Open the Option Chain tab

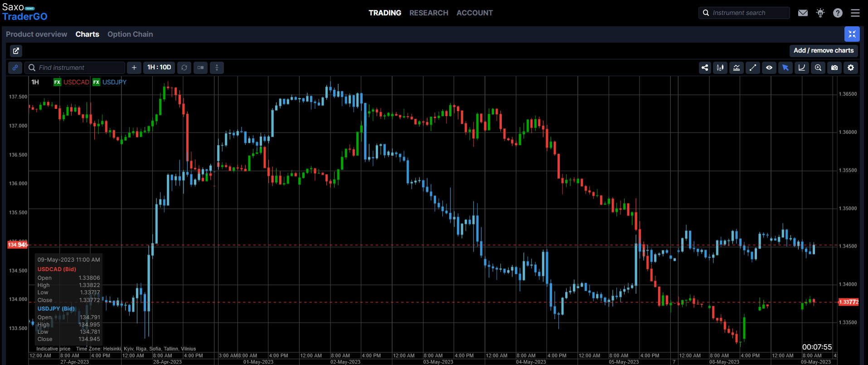(x=130, y=34)
